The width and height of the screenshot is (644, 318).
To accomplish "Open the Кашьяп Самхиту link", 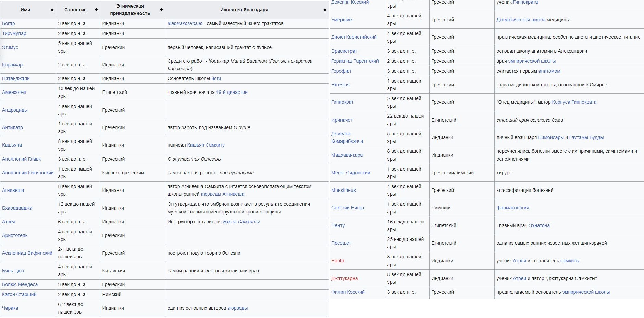I will 206,145.
